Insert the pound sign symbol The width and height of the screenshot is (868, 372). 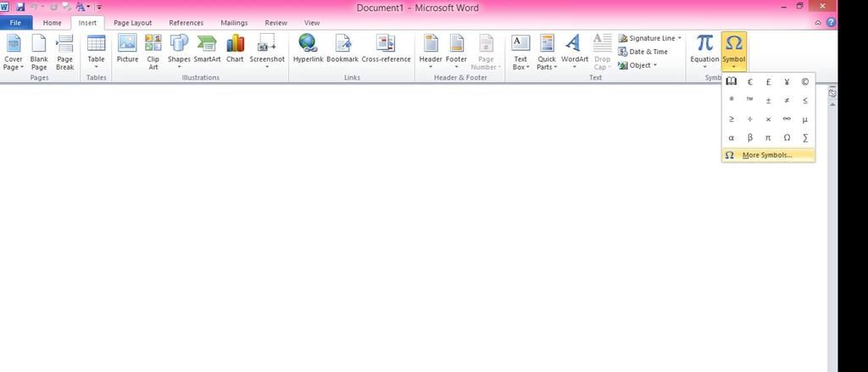768,82
